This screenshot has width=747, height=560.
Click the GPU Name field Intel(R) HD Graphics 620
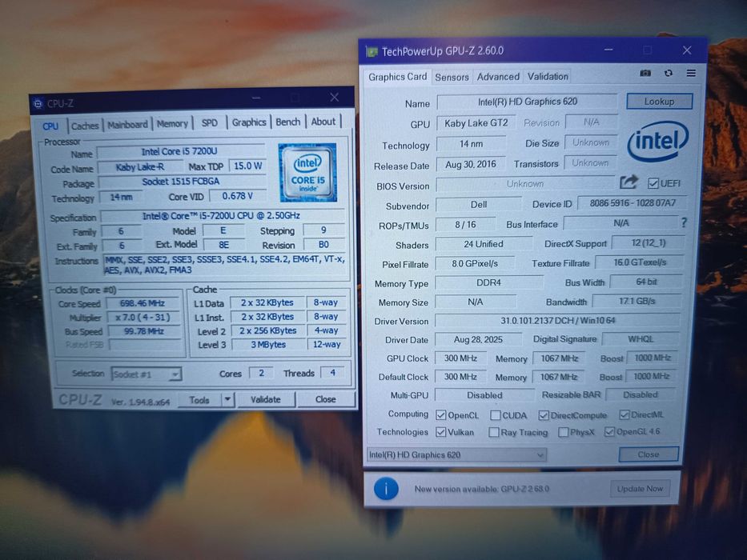[527, 102]
